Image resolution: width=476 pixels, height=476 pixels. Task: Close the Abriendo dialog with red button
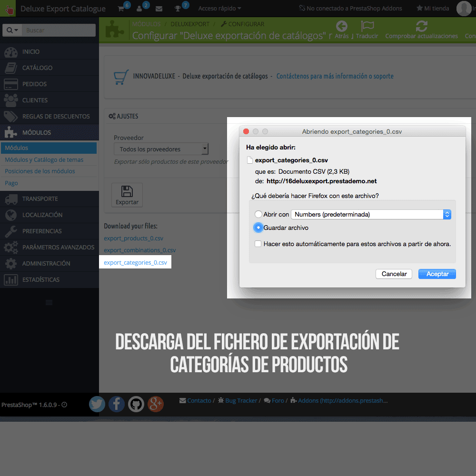(x=246, y=131)
